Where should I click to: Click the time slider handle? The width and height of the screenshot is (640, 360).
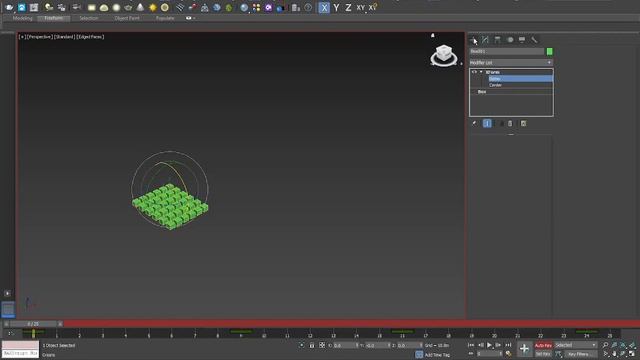[x=33, y=324]
